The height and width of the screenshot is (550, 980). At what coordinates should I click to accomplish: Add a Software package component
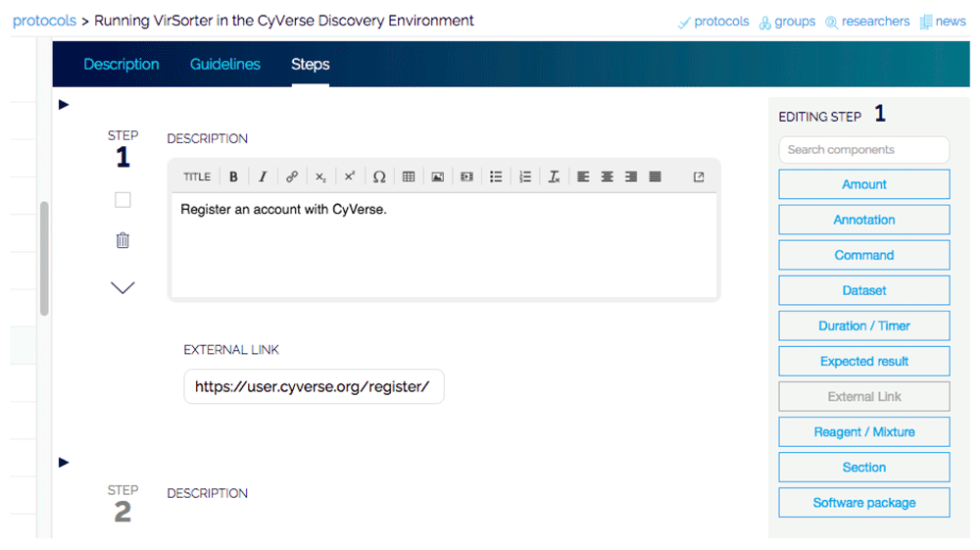coord(863,503)
